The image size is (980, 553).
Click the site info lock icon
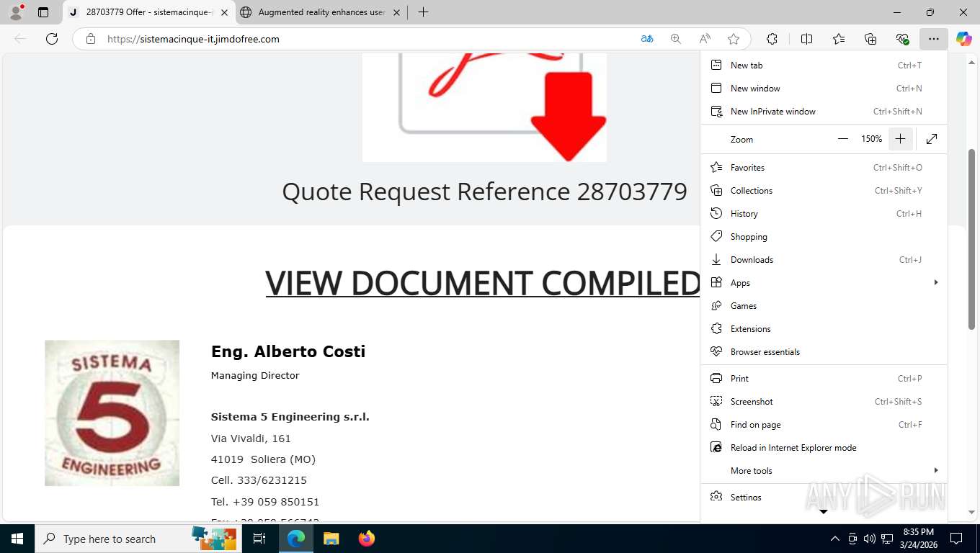tap(91, 39)
